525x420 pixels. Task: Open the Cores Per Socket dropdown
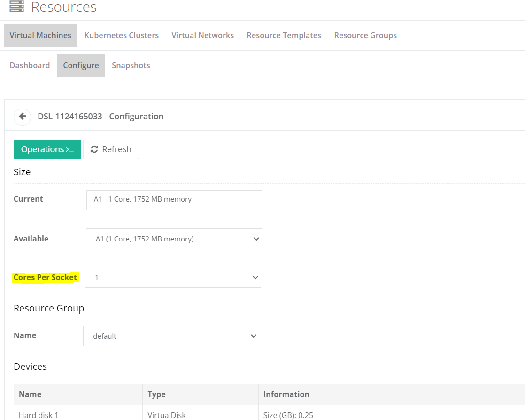pos(173,277)
